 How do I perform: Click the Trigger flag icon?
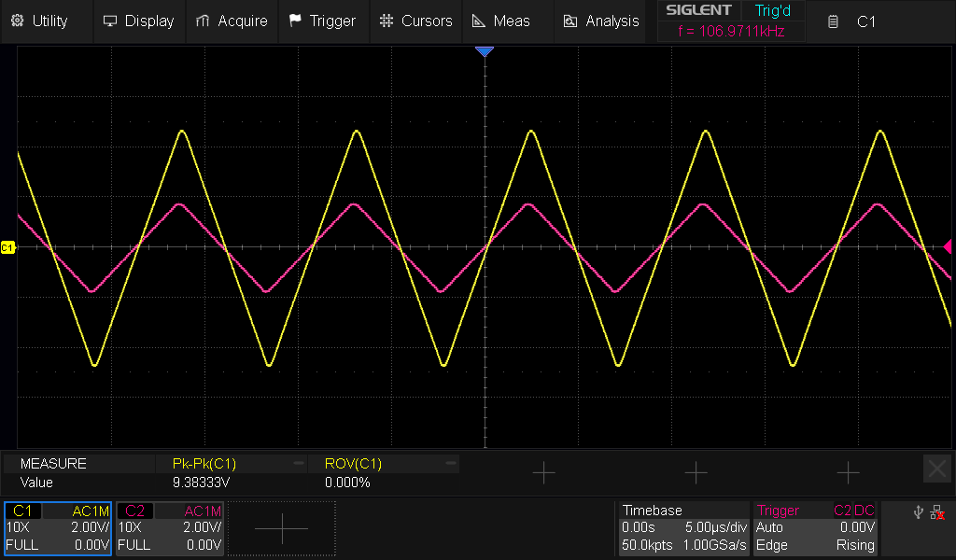point(295,21)
